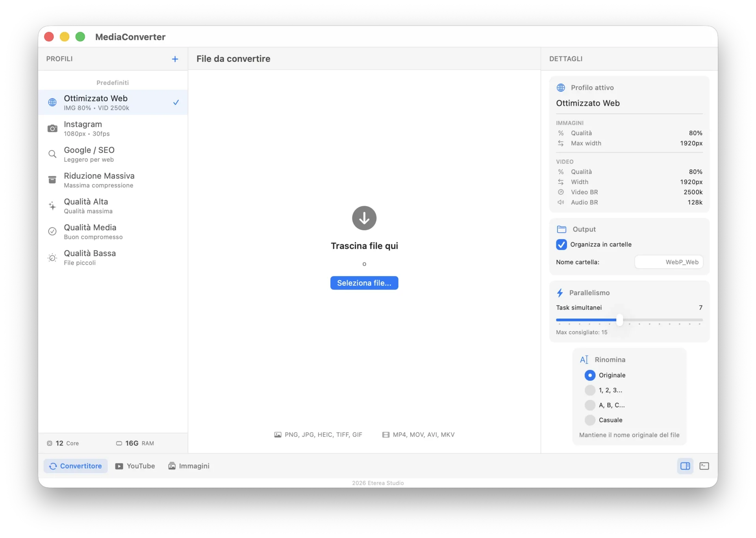Screen dimensions: 756x538
Task: Click the Mantiene il nome originale description
Action: click(x=629, y=435)
